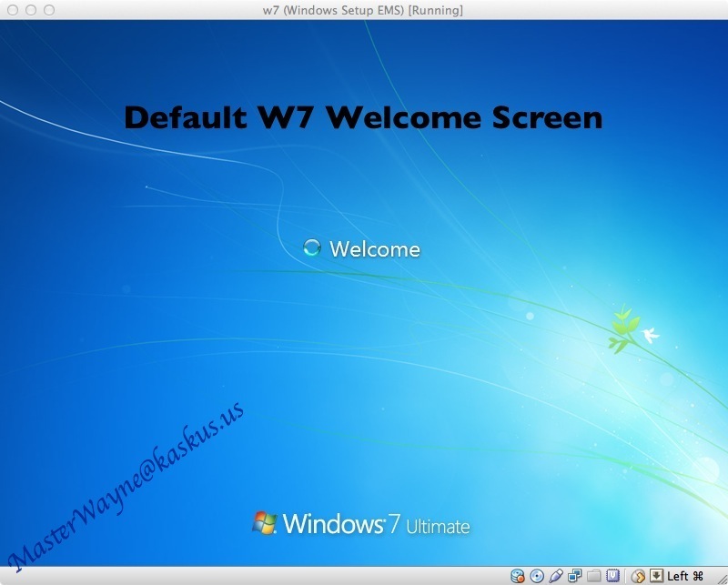
Task: Click the shared folders icon in status bar
Action: (x=594, y=576)
